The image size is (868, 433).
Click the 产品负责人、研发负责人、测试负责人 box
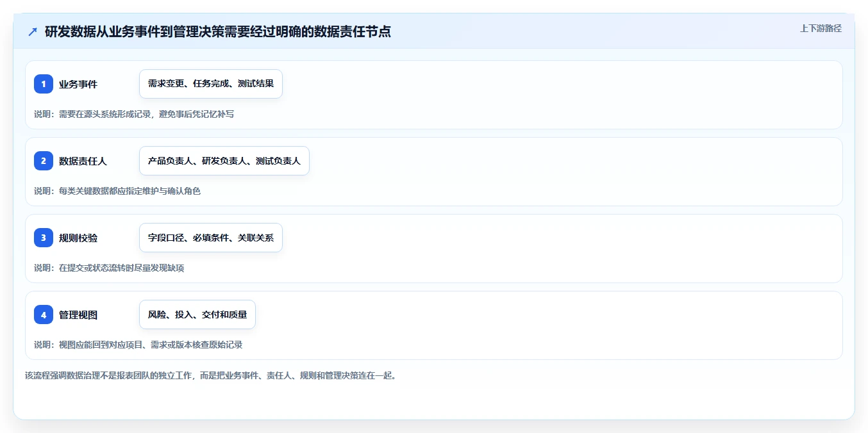pos(224,161)
